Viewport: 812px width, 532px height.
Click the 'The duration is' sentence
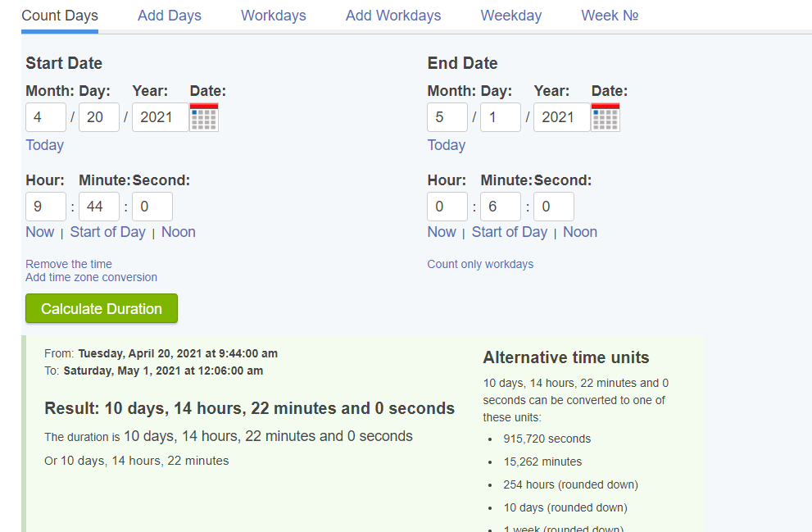coord(229,436)
